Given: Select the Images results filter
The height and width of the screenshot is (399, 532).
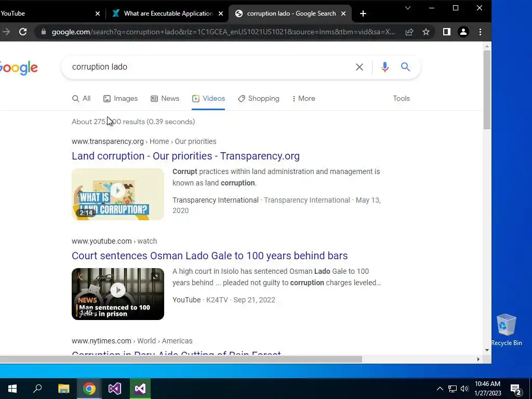Looking at the screenshot, I should coord(121,98).
